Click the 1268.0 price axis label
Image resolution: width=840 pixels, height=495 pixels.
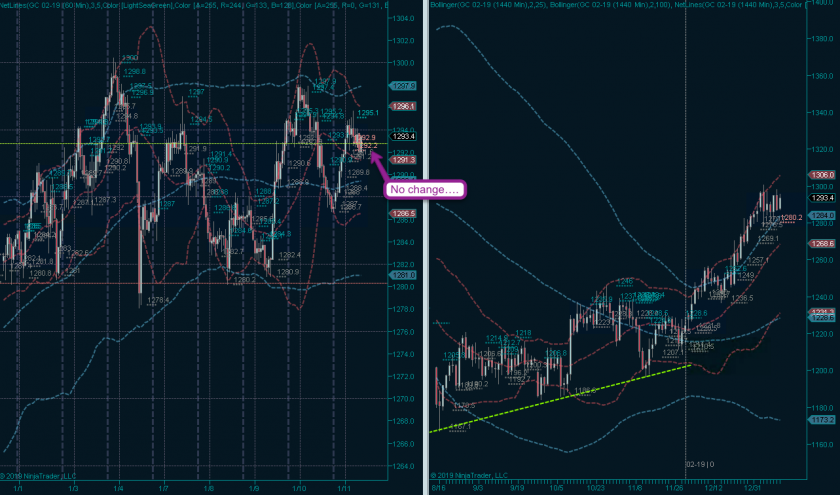403,422
